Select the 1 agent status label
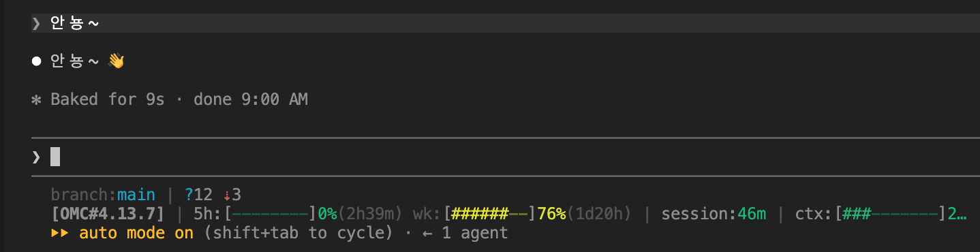The width and height of the screenshot is (980, 252). [x=474, y=233]
